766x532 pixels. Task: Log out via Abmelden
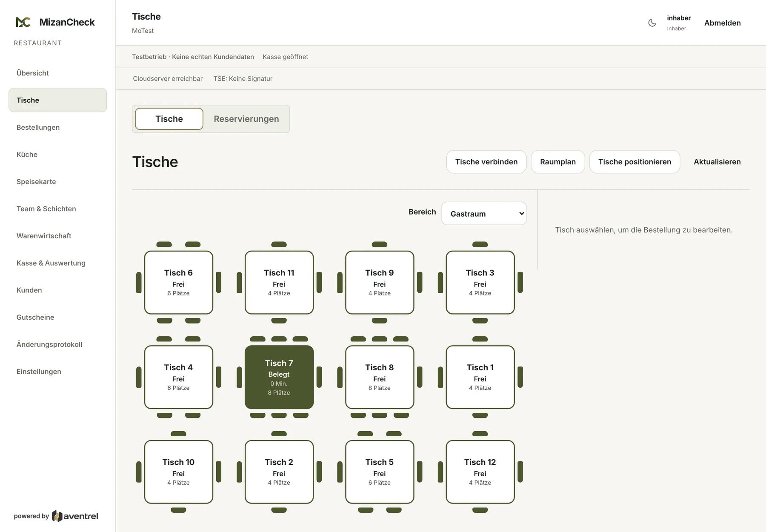(722, 23)
